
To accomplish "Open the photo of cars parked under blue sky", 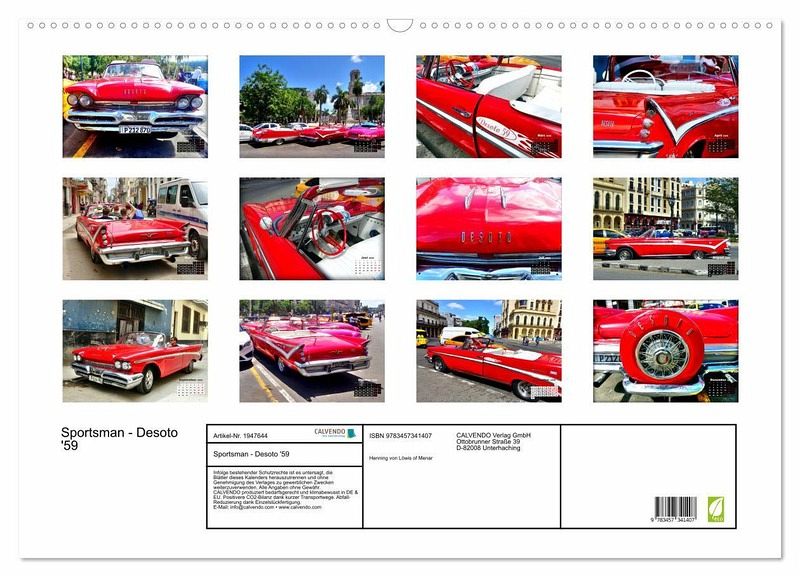I will point(312,107).
